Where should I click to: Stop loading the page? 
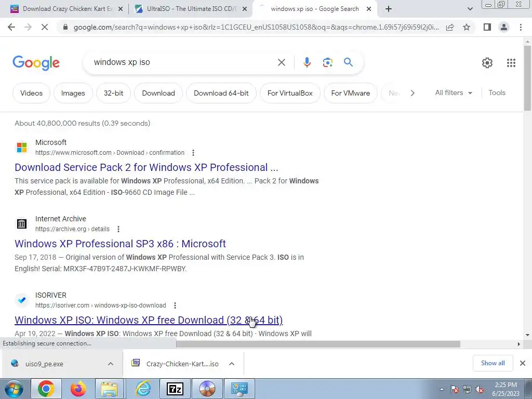point(45,27)
